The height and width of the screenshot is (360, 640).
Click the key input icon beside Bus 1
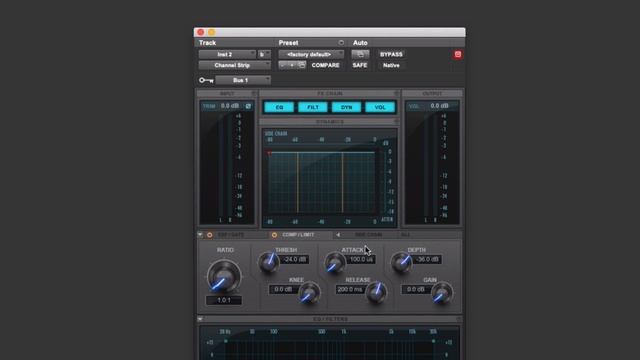click(206, 80)
